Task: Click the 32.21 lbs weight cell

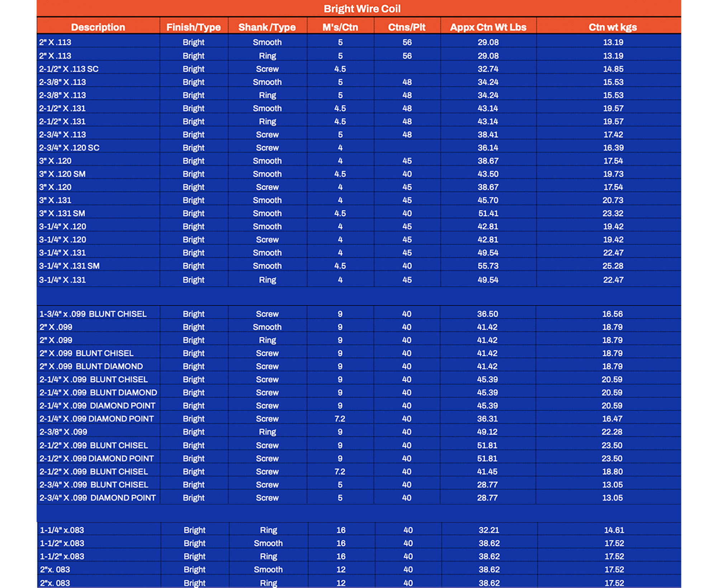Action: pyautogui.click(x=488, y=530)
